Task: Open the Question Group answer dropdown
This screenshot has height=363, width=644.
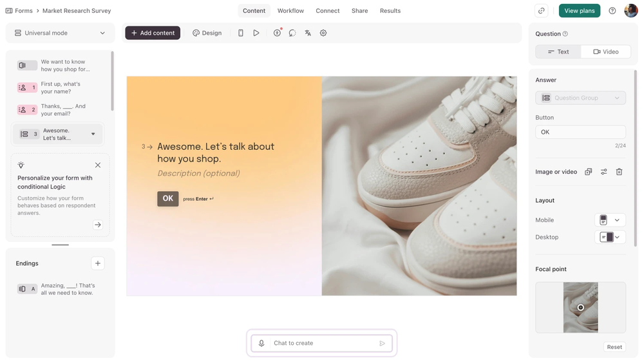Action: pos(580,98)
